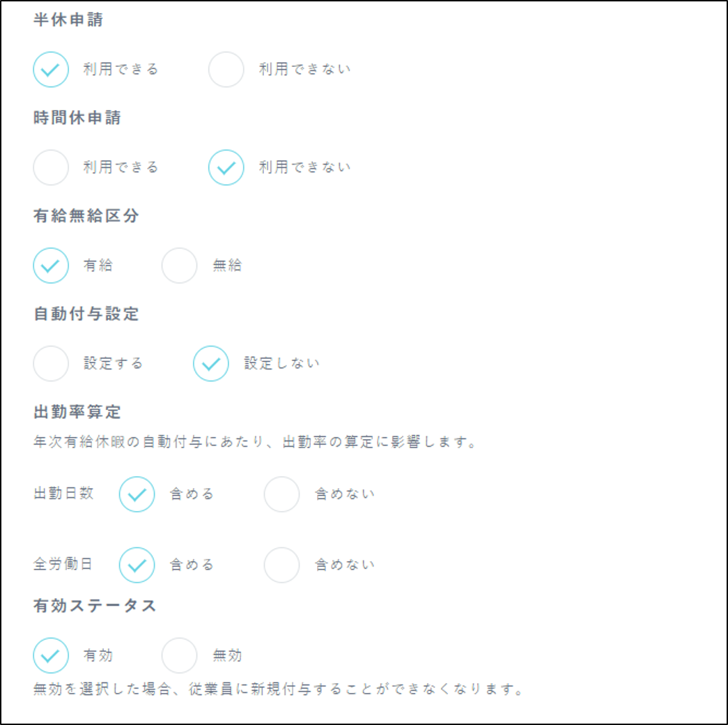The image size is (728, 725).
Task: Mark 有効ステータス as 有効
Action: point(51,655)
